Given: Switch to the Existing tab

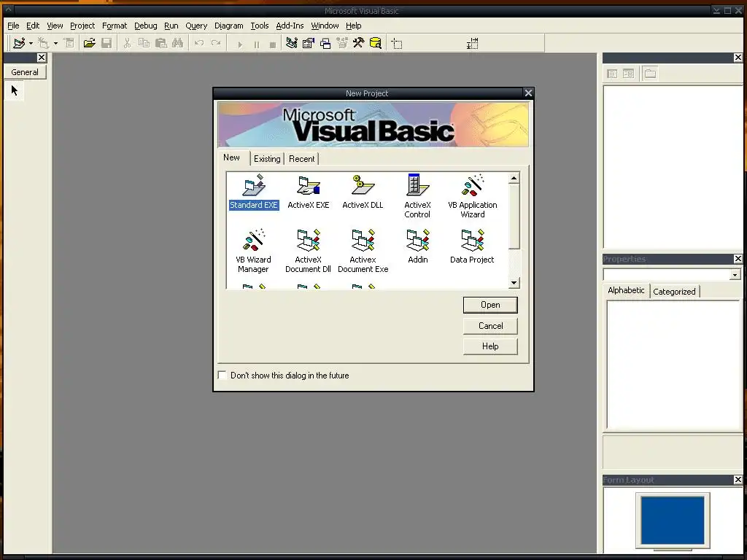Looking at the screenshot, I should (x=267, y=159).
